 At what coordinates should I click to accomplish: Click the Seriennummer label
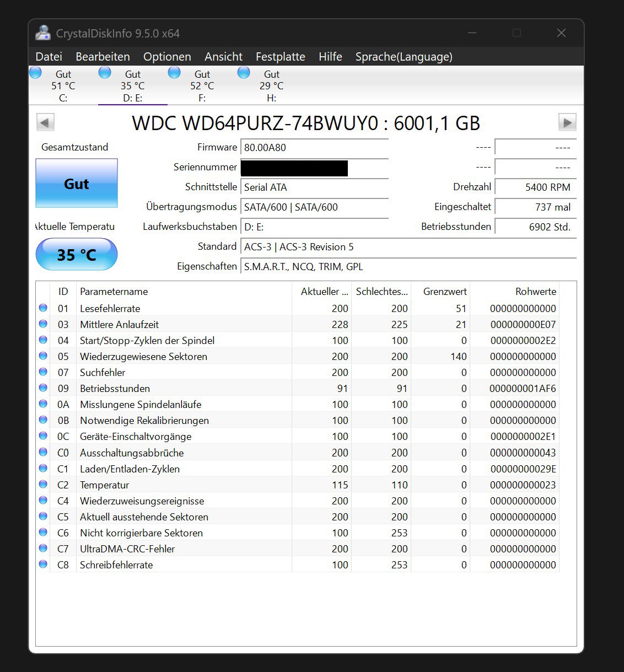point(205,167)
